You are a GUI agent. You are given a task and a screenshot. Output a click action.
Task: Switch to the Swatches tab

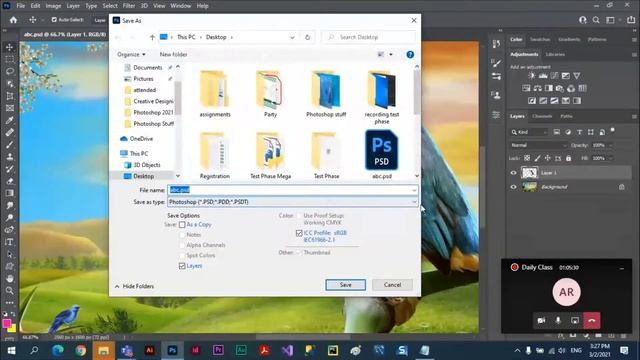(x=540, y=40)
